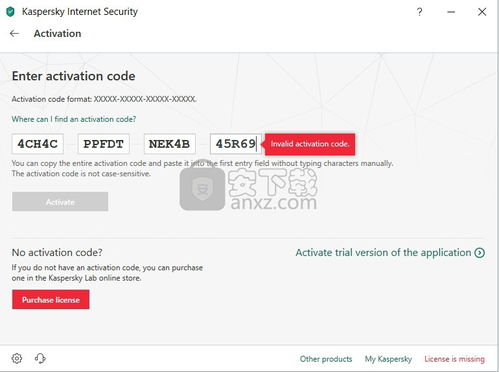Click the circled arrow beside trial version
499x372 pixels.
(480, 253)
